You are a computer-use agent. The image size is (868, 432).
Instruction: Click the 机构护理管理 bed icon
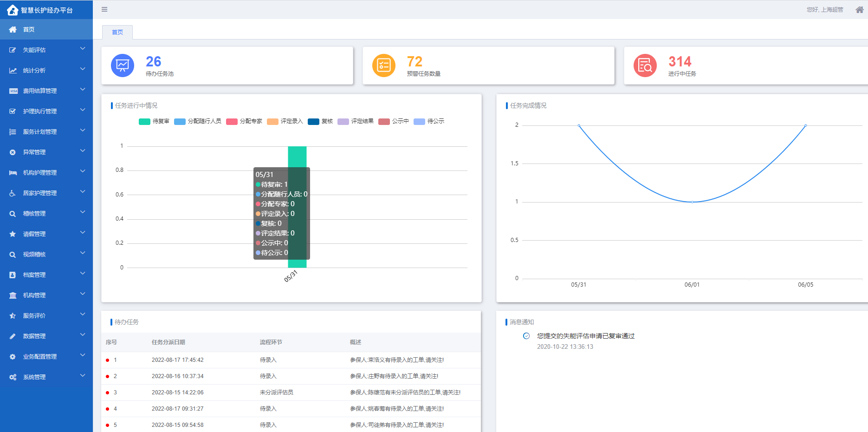coord(13,172)
